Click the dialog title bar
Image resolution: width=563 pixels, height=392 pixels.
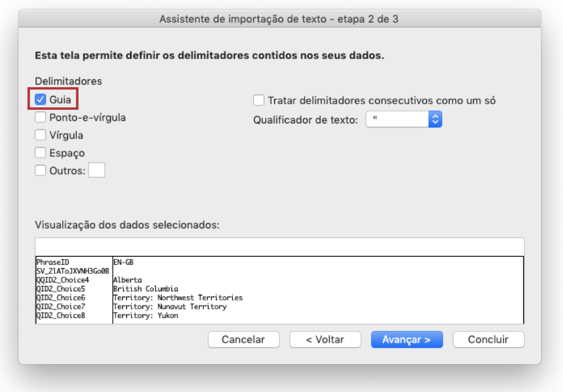pyautogui.click(x=279, y=19)
